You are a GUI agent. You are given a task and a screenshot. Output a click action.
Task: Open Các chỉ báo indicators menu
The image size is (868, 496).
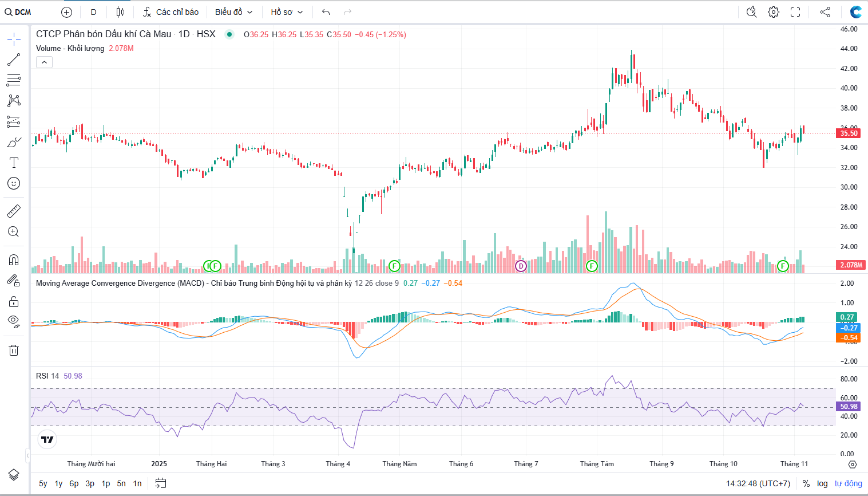(x=171, y=12)
